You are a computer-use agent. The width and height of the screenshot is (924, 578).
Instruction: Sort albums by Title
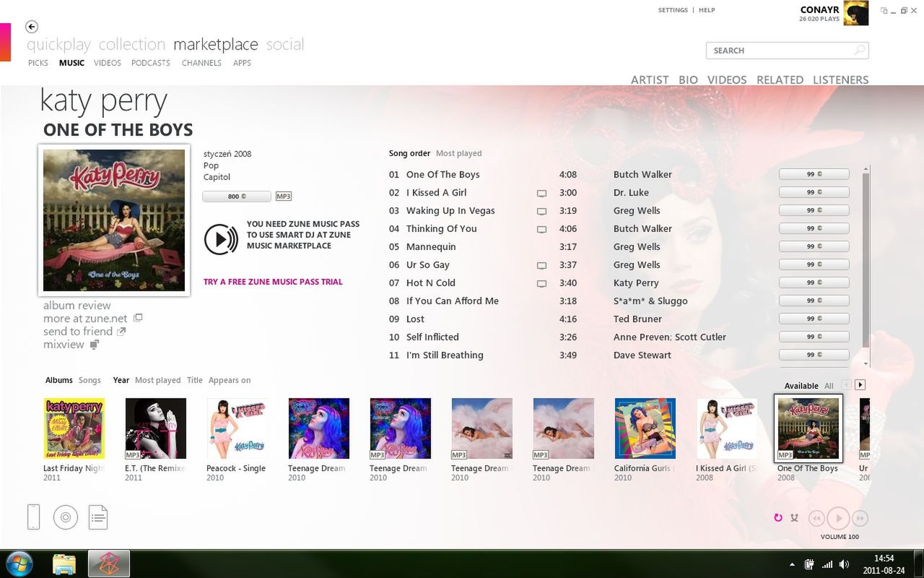(x=195, y=380)
